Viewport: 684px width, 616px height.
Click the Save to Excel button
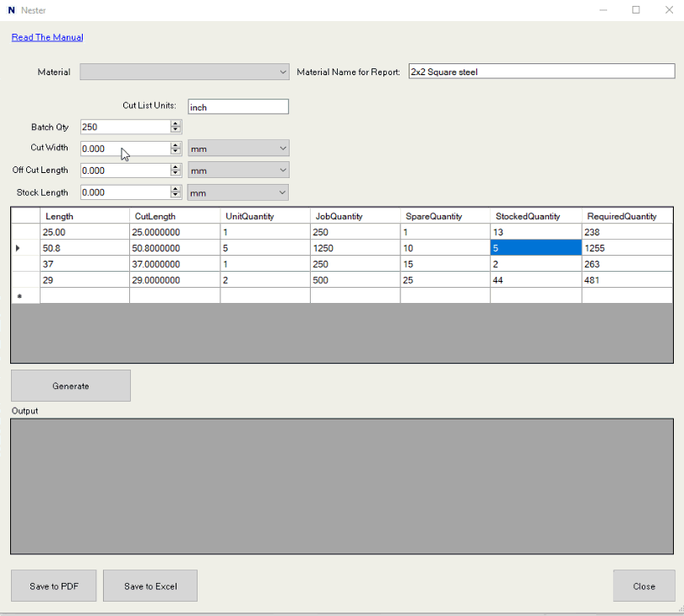click(x=150, y=586)
